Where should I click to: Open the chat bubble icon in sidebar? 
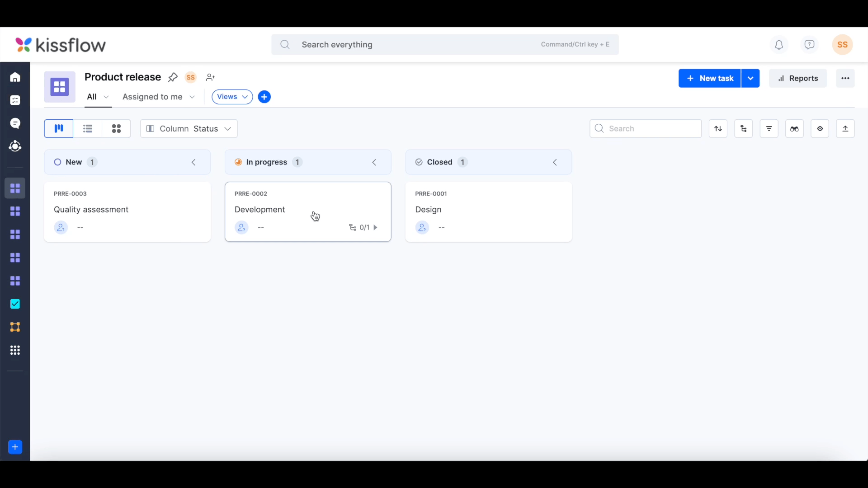(x=15, y=123)
